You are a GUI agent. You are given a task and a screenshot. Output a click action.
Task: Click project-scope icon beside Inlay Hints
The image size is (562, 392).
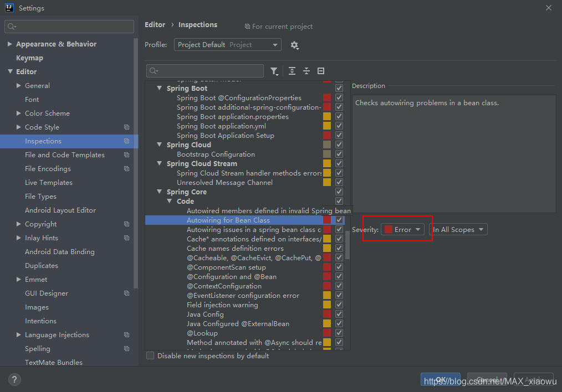tap(126, 238)
